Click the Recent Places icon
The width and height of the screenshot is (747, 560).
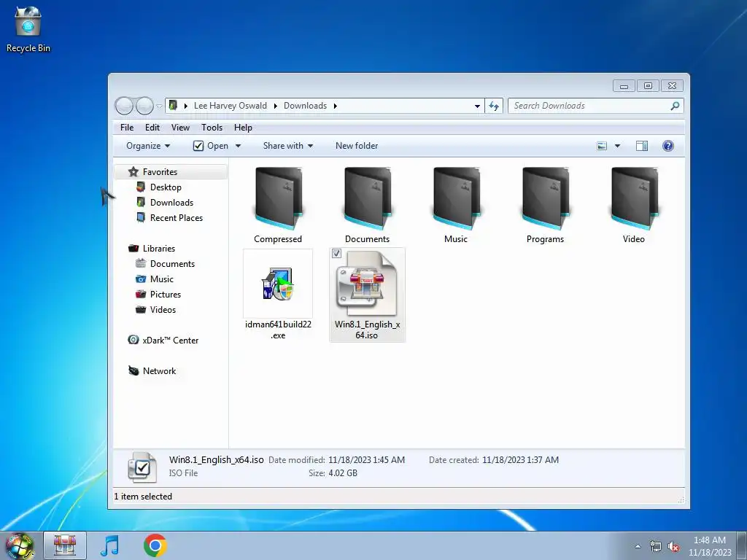point(141,217)
